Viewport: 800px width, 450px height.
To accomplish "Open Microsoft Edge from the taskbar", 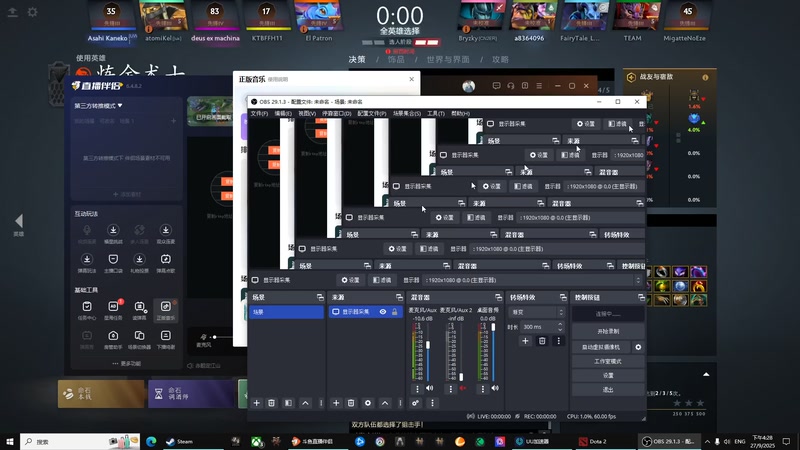I will [x=151, y=441].
